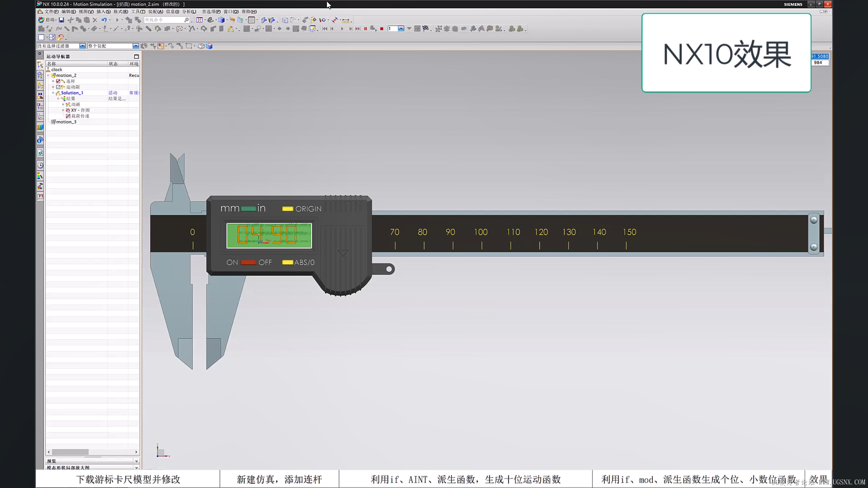Click the Play forward button
The height and width of the screenshot is (488, 868).
[342, 28]
